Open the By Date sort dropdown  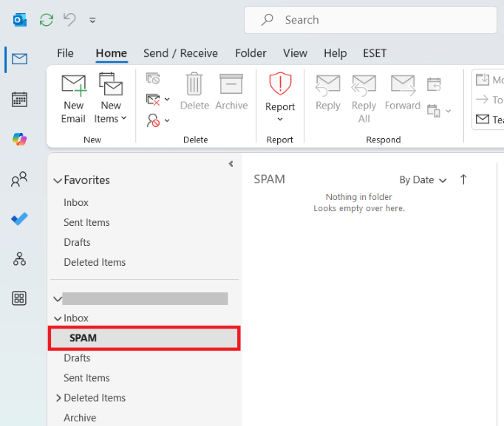tap(423, 179)
